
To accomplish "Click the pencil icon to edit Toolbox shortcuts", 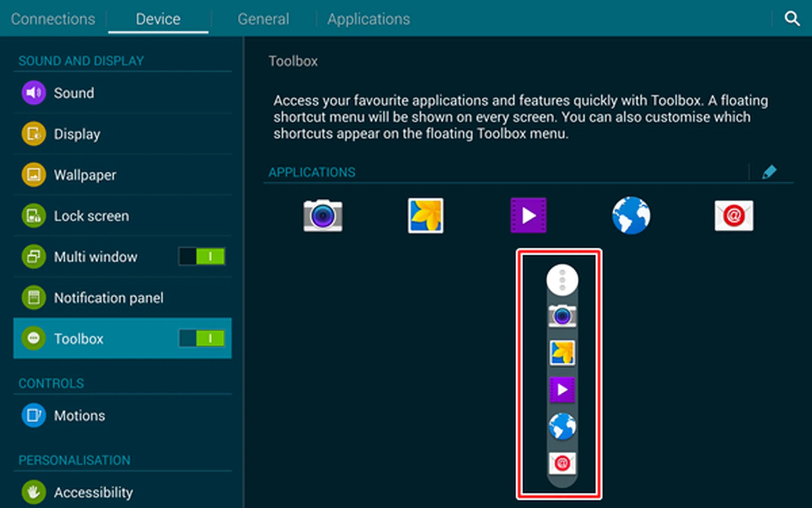I will pyautogui.click(x=771, y=171).
